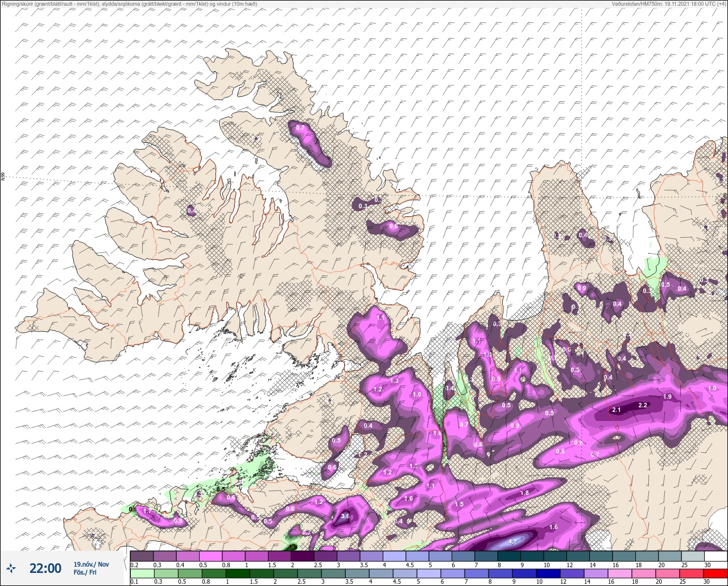Click the 1.7 precipitation value in the southwest
Image resolution: width=728 pixels, height=586 pixels.
click(x=147, y=511)
